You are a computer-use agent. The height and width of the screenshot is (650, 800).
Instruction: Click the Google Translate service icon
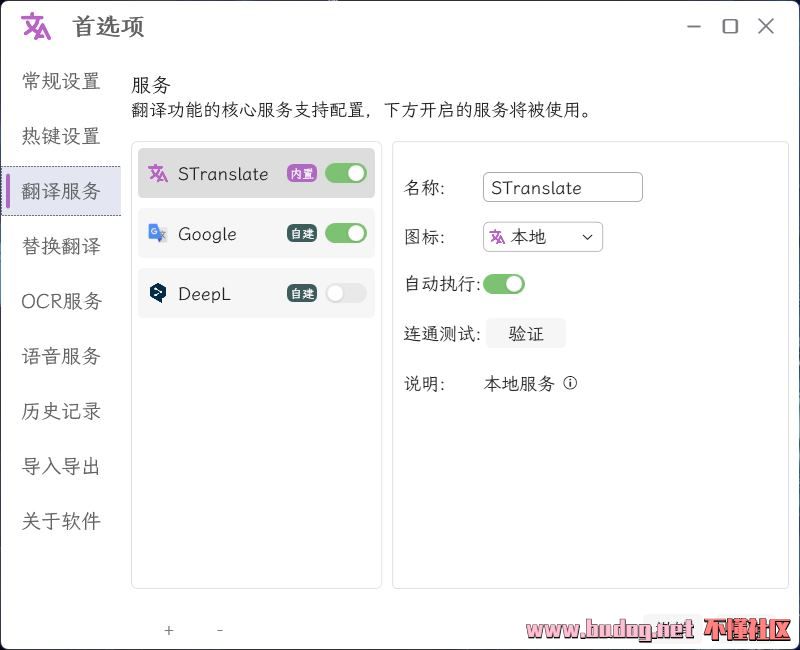pyautogui.click(x=158, y=233)
